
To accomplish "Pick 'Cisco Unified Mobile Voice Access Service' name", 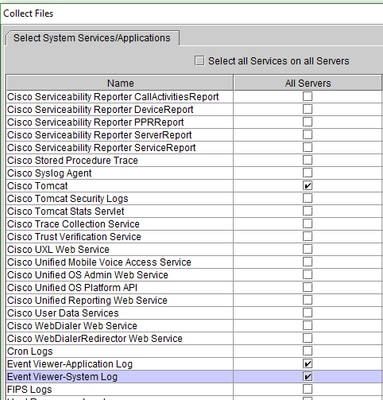I will pos(99,262).
